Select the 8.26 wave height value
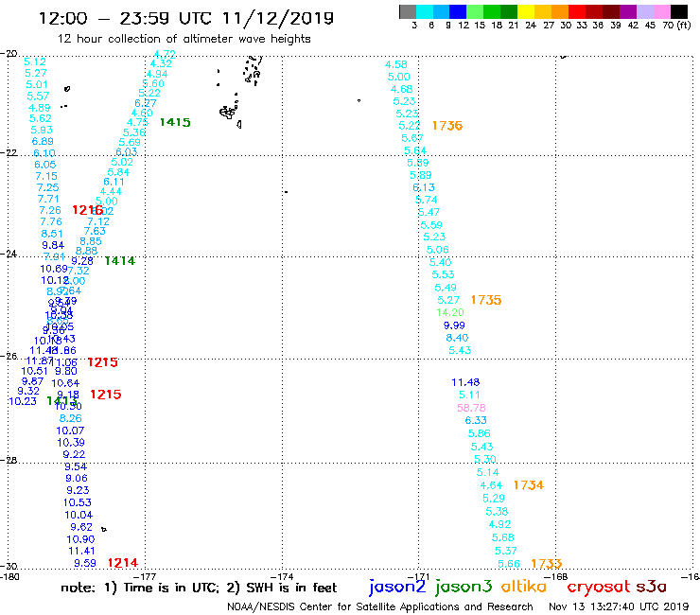Screen dimensions: 700x615 tap(71, 418)
